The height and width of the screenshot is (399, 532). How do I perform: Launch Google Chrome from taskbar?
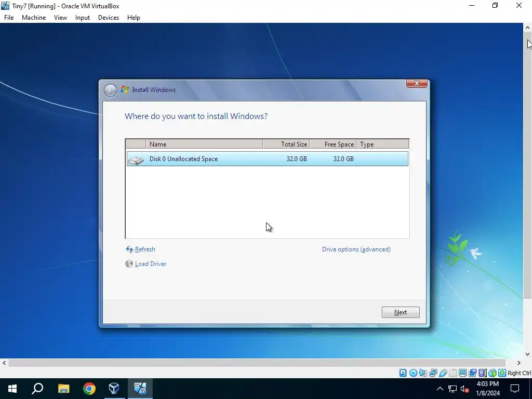click(x=89, y=389)
